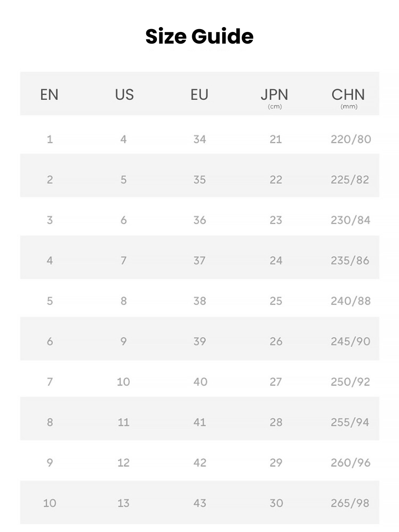Click EU size 40 cell

coord(199,382)
